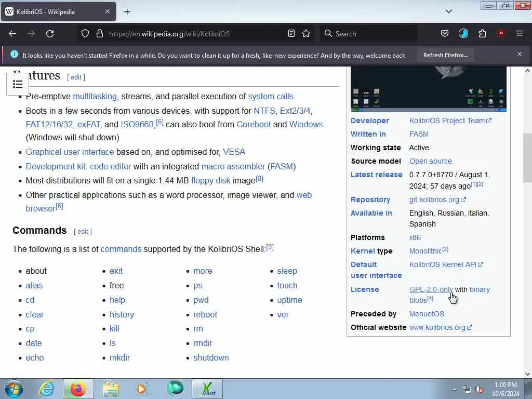Viewport: 532px width, 399px height.
Task: Click the KolibriOS screenshot thumbnail in infobox
Action: click(x=428, y=89)
